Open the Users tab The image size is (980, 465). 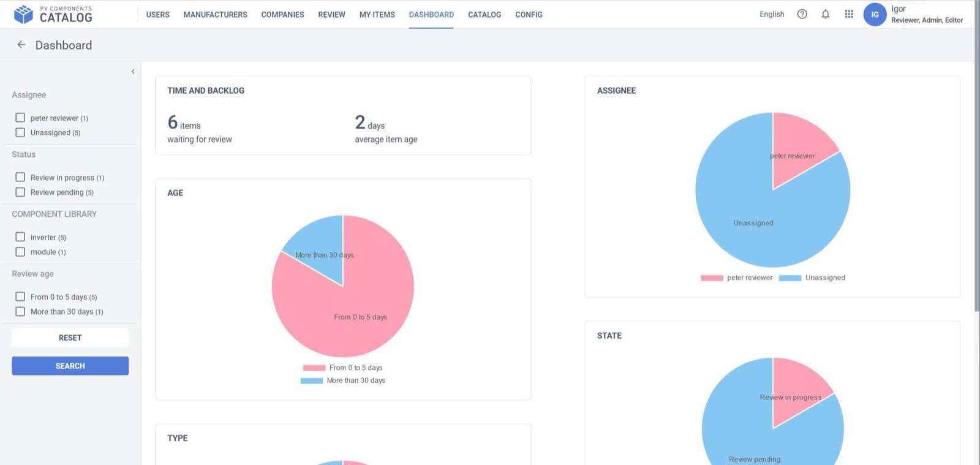(158, 15)
